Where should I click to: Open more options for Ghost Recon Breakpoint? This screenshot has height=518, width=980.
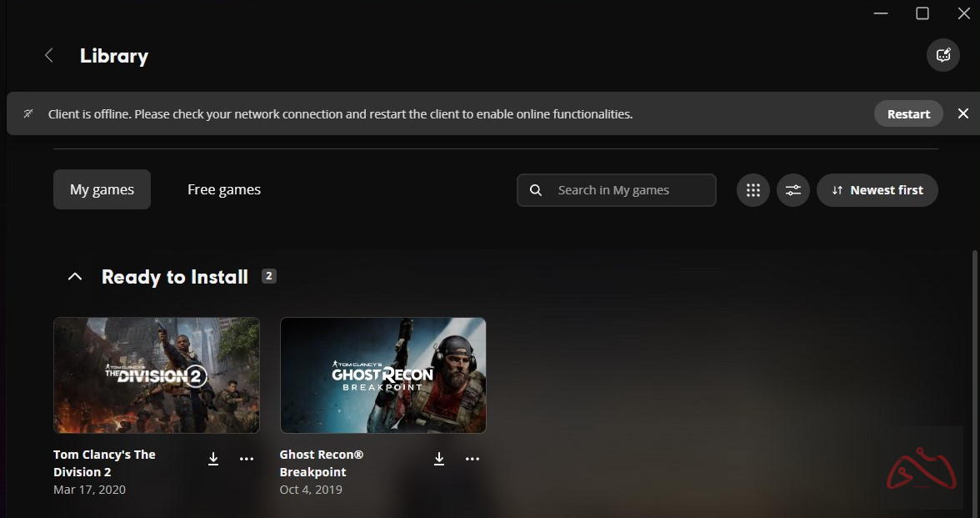pos(472,459)
